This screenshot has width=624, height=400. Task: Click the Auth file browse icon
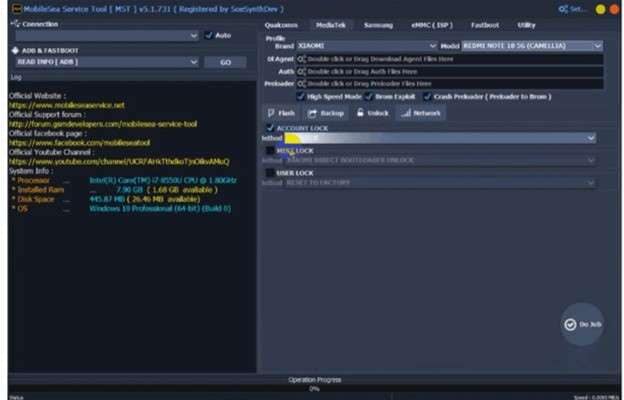click(x=301, y=72)
